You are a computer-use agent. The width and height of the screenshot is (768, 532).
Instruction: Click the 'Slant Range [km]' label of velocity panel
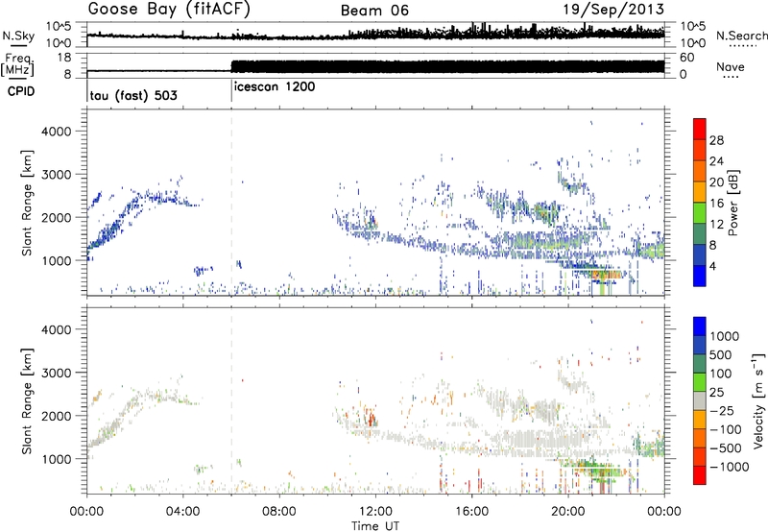(27, 401)
